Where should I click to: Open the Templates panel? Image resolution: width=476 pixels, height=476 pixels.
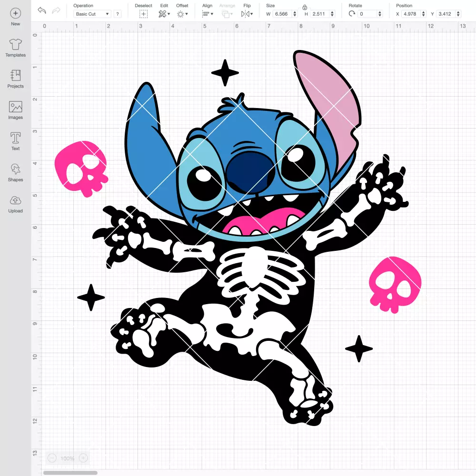pyautogui.click(x=16, y=48)
